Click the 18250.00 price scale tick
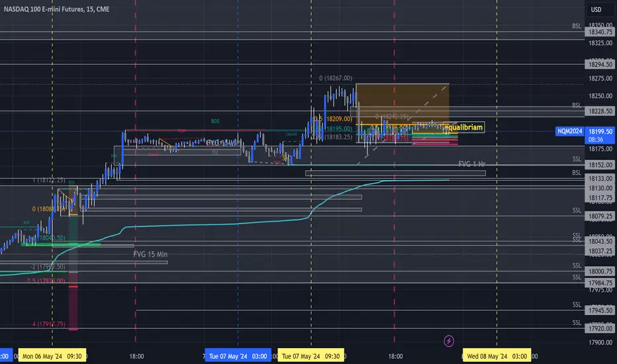 coord(600,96)
